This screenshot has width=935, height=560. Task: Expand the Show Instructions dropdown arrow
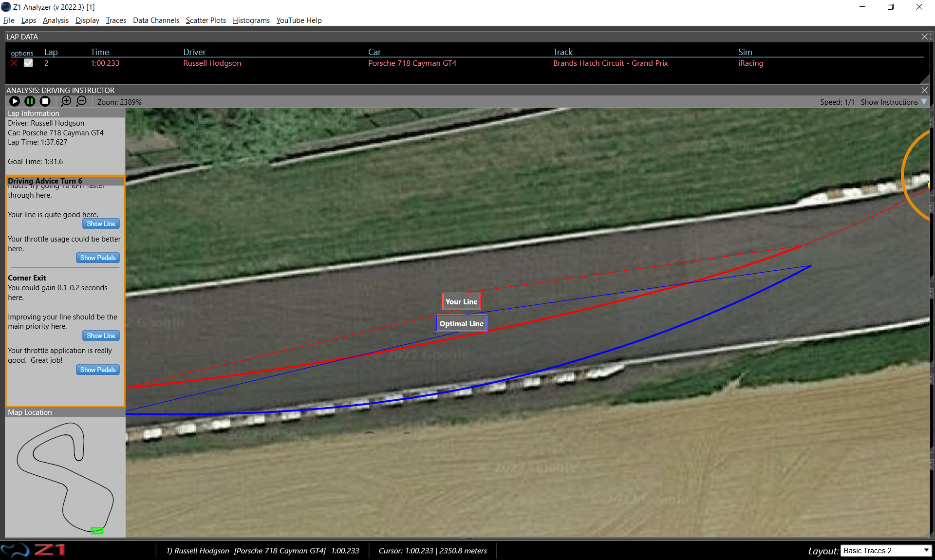(x=924, y=102)
